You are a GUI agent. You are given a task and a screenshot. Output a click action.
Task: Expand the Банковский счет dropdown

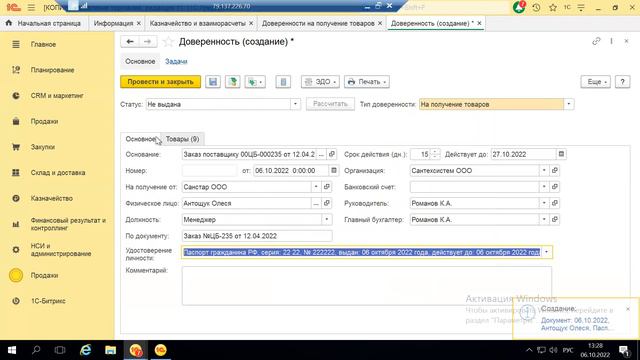pyautogui.click(x=544, y=187)
